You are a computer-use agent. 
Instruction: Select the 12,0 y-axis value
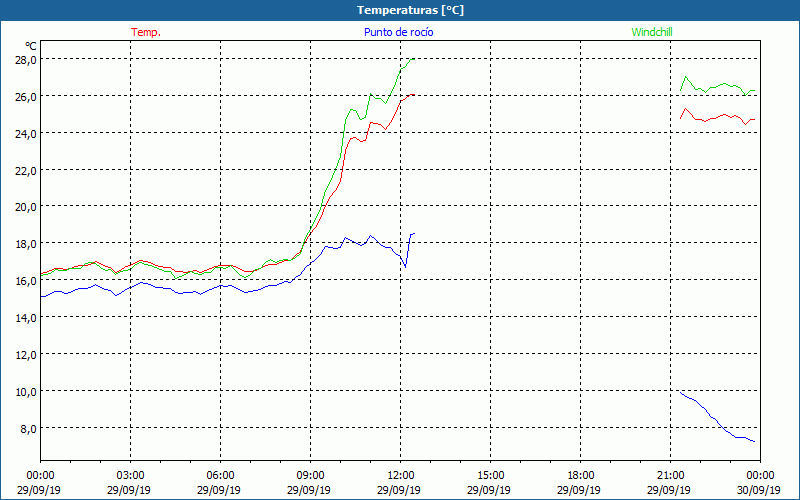pos(26,355)
